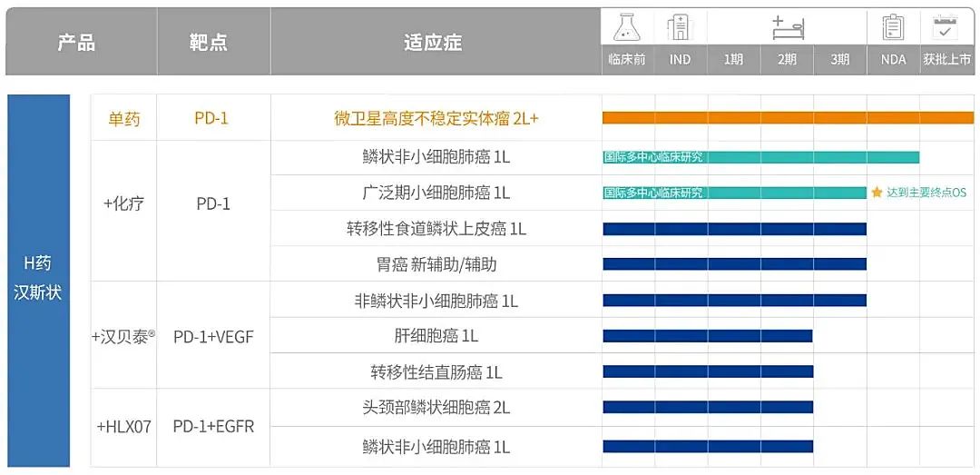Screen dimensions: 980x475
Task: Click the gold star beside 达到主要终点OS
Action: [877, 193]
